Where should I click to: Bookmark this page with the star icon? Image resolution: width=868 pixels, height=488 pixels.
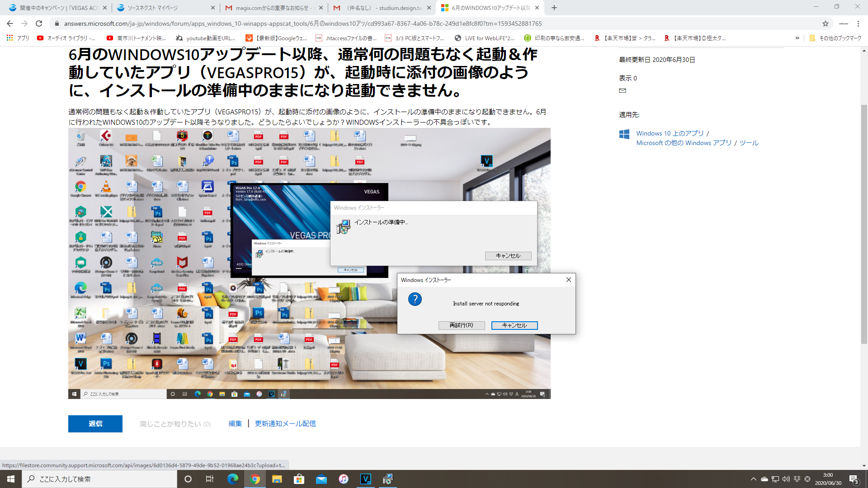click(x=826, y=23)
